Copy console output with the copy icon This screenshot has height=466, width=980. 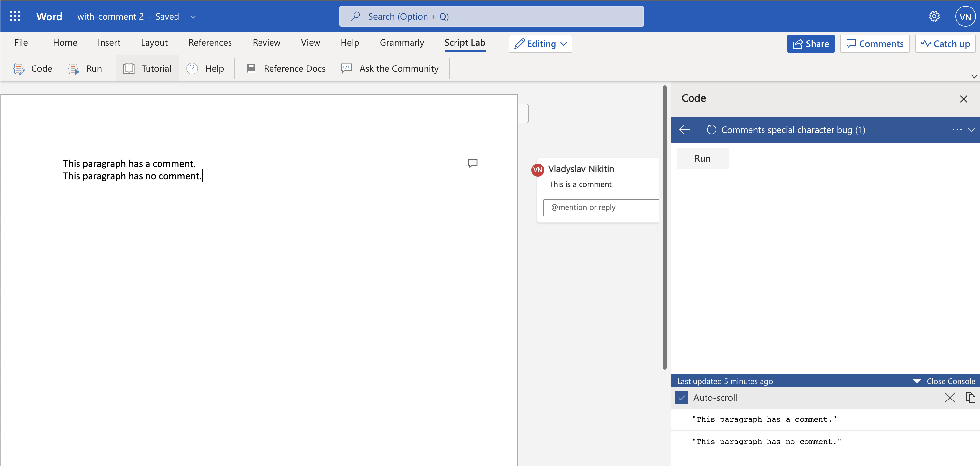pos(970,398)
